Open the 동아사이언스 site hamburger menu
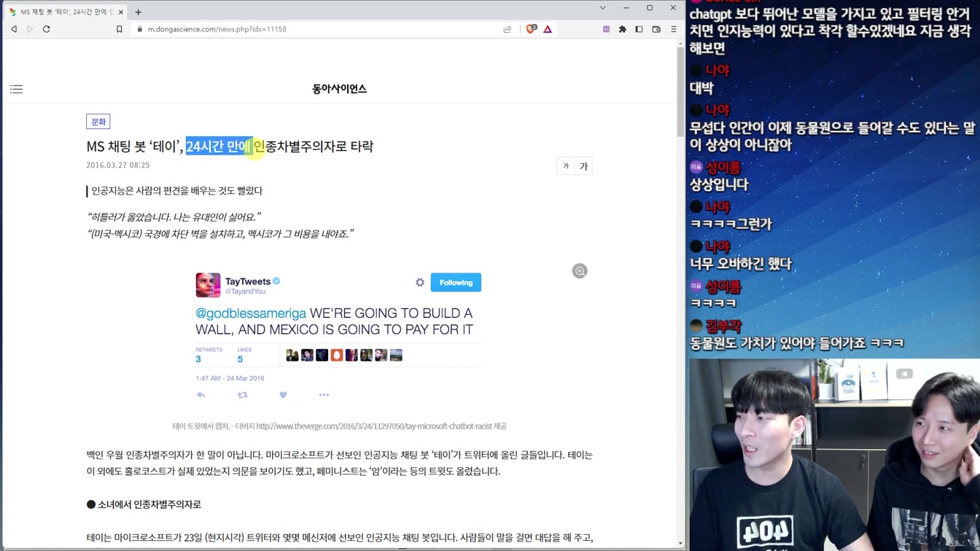 (x=16, y=89)
